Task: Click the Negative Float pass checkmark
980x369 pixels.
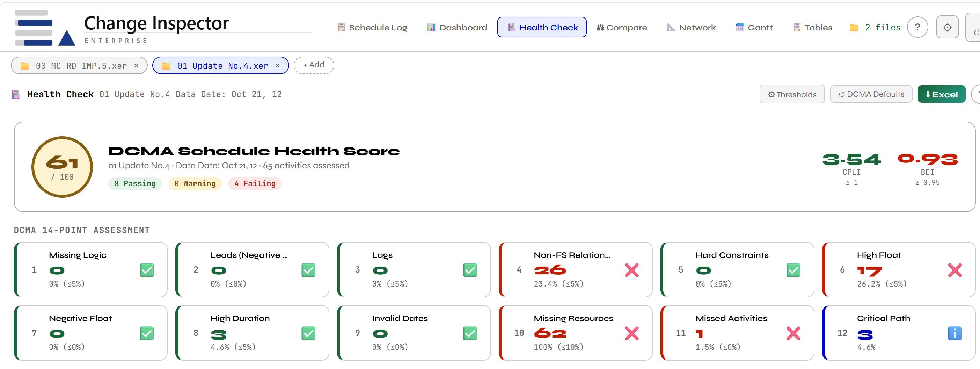Action: [x=147, y=334]
